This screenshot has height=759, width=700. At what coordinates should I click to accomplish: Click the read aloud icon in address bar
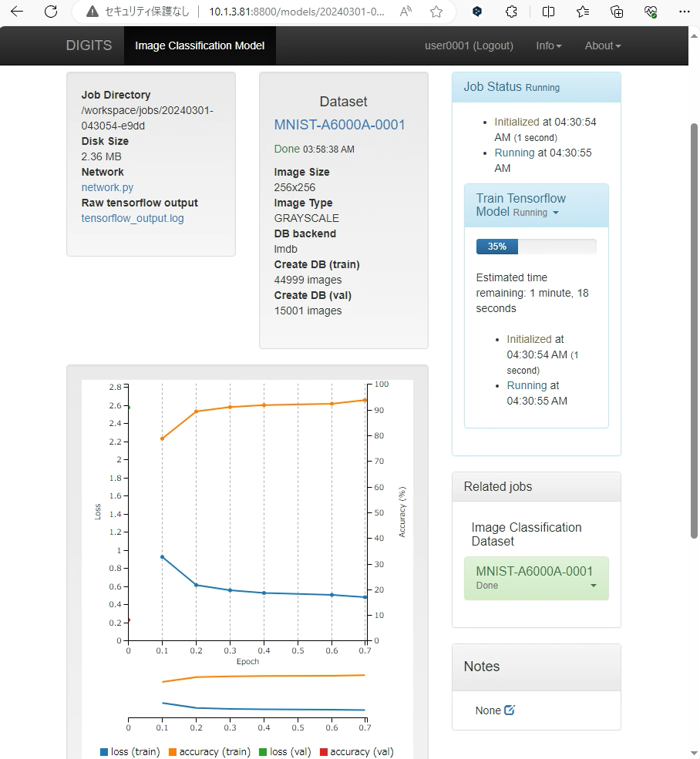(406, 12)
